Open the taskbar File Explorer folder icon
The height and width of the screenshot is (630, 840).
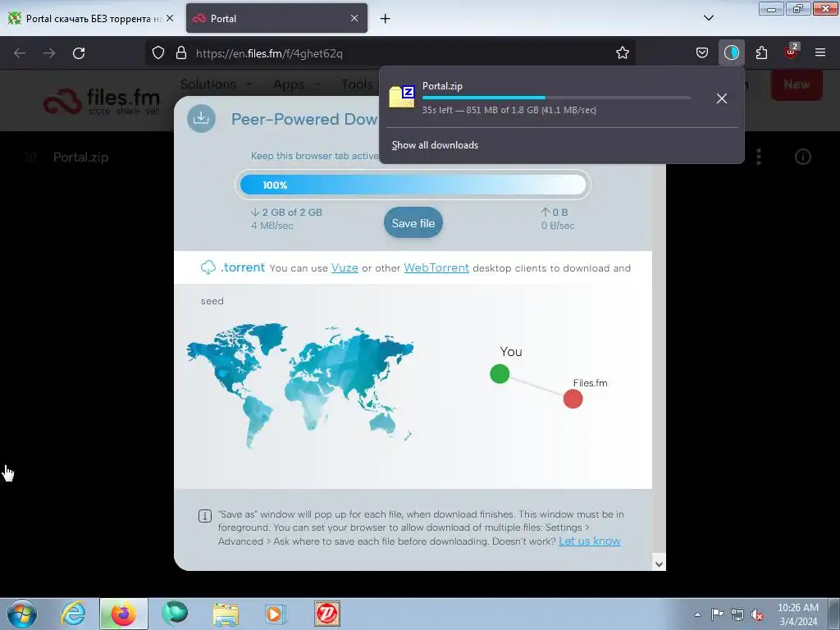(x=226, y=614)
